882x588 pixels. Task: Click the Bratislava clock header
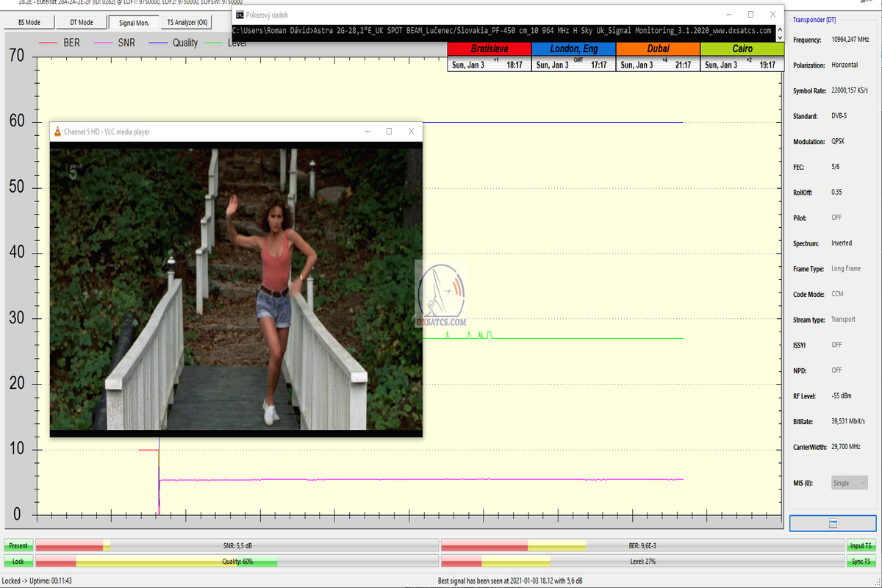point(489,49)
